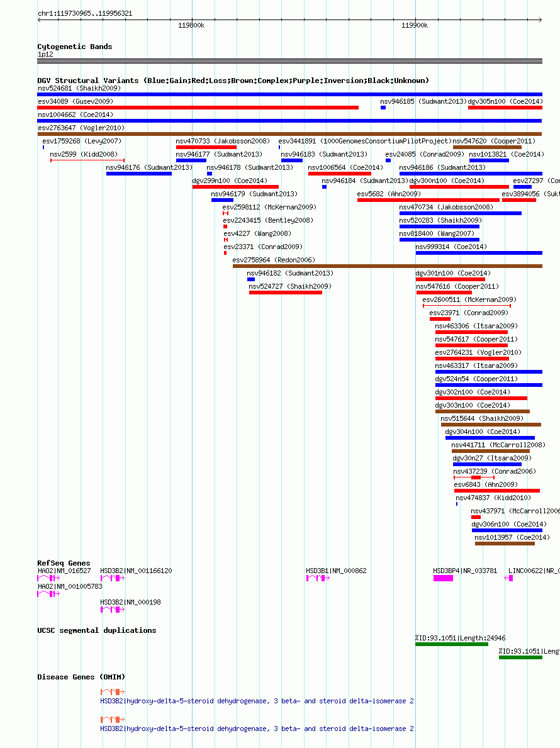Click the nsv2599 (Kidd2008) thin red line
560x748 pixels.
click(x=87, y=160)
